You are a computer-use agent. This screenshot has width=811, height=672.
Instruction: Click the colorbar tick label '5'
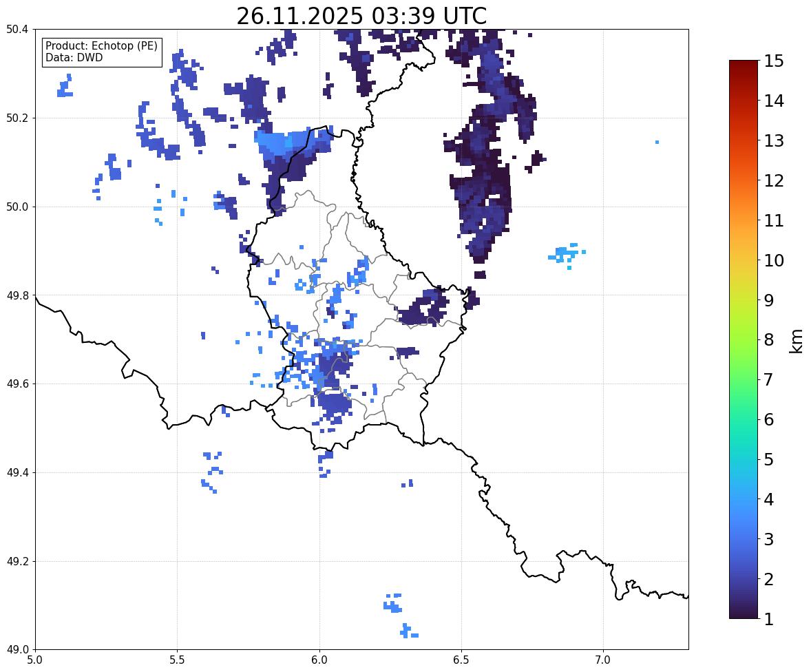768,459
